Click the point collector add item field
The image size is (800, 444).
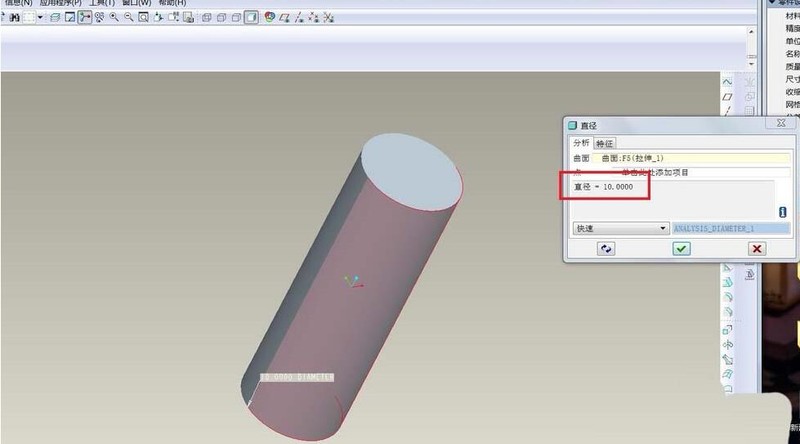click(691, 172)
